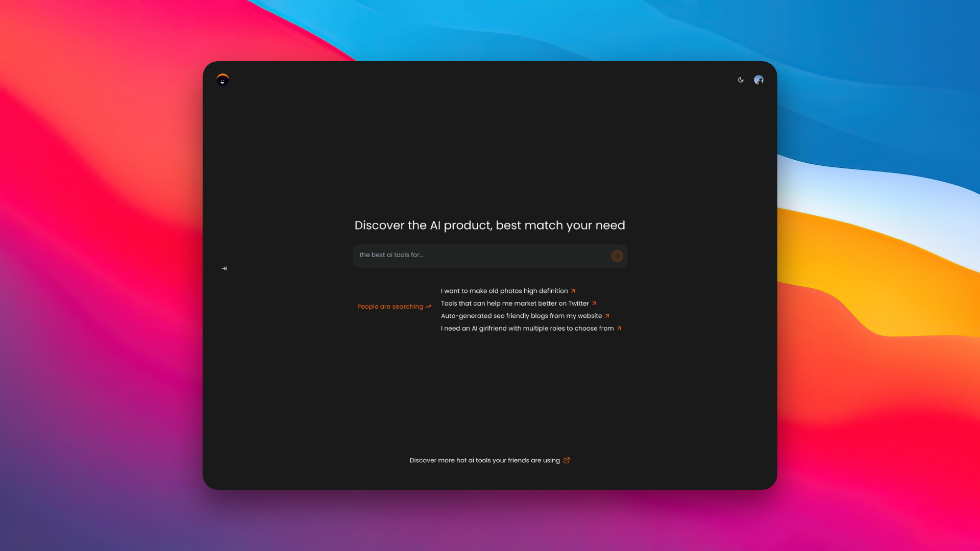This screenshot has height=551, width=980.
Task: Click the heading 'Discover the AI product, best match your need'
Action: [490, 225]
